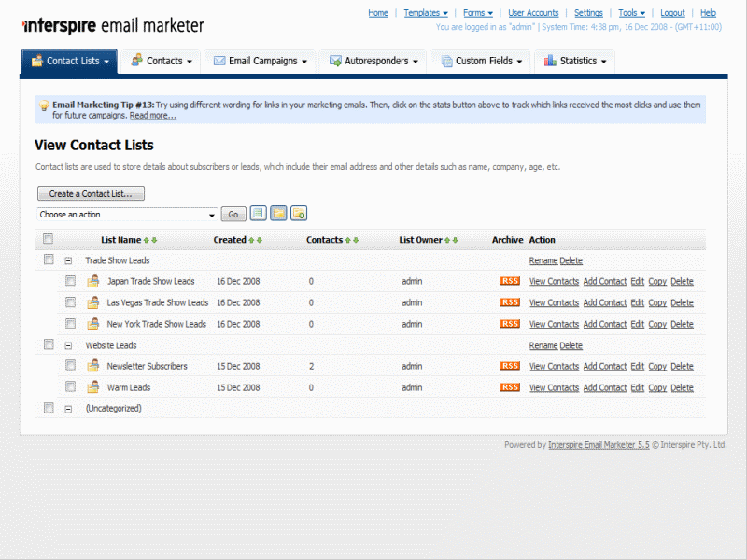This screenshot has height=560, width=747.
Task: Check the Las Vegas Trade Show Leads checkbox
Action: [71, 301]
